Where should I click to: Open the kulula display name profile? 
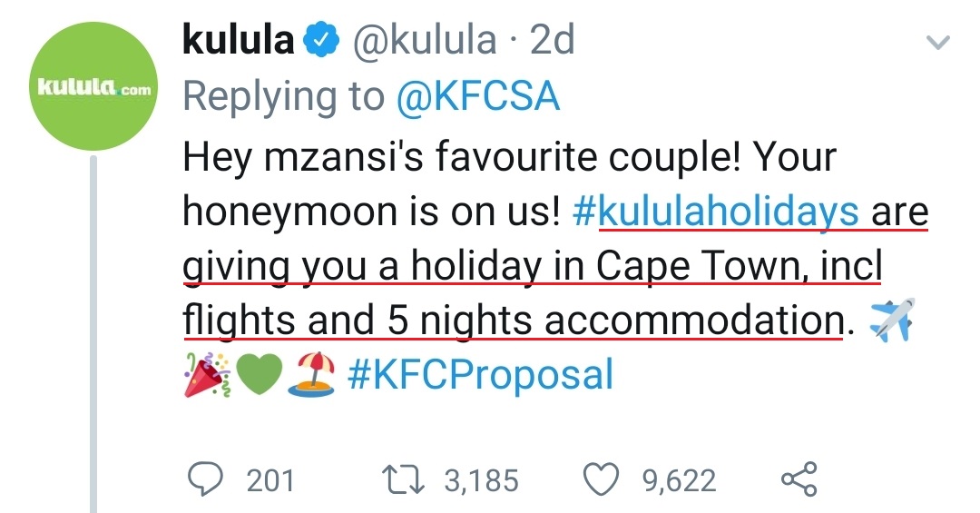[239, 41]
